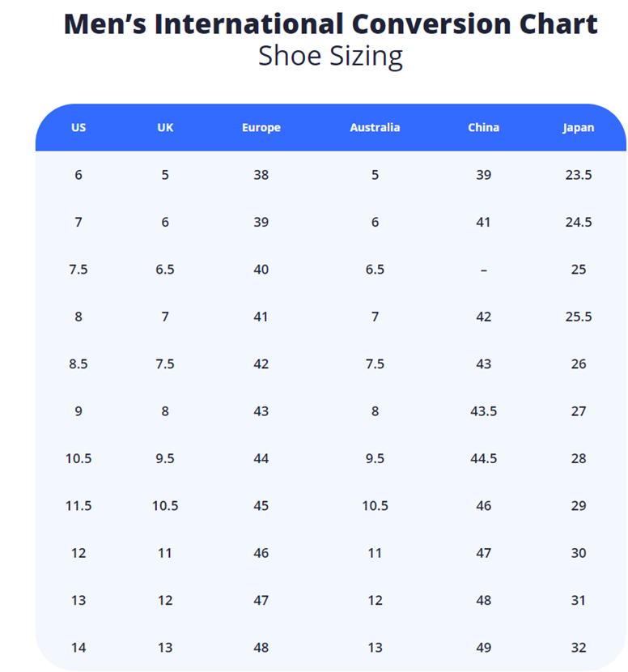Click Europe size 45 cell

pos(261,506)
